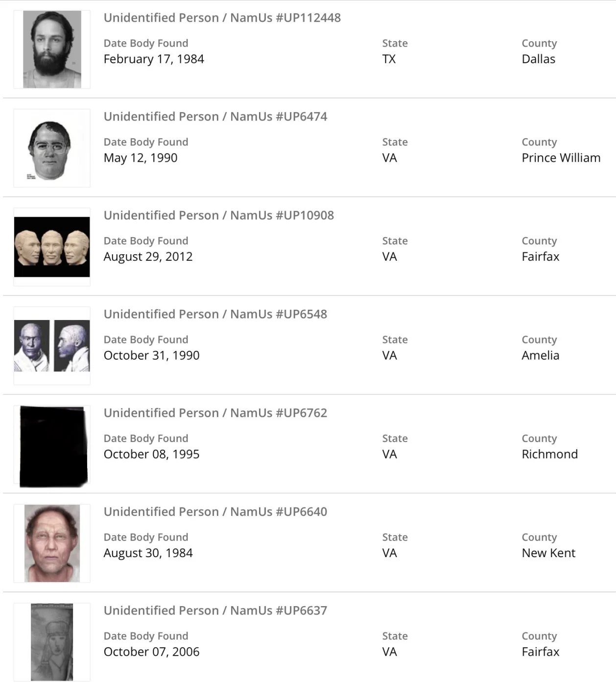Open Unidentified Person NamUs #UP112448 link
Viewport: 616px width, 686px height.
pyautogui.click(x=222, y=18)
